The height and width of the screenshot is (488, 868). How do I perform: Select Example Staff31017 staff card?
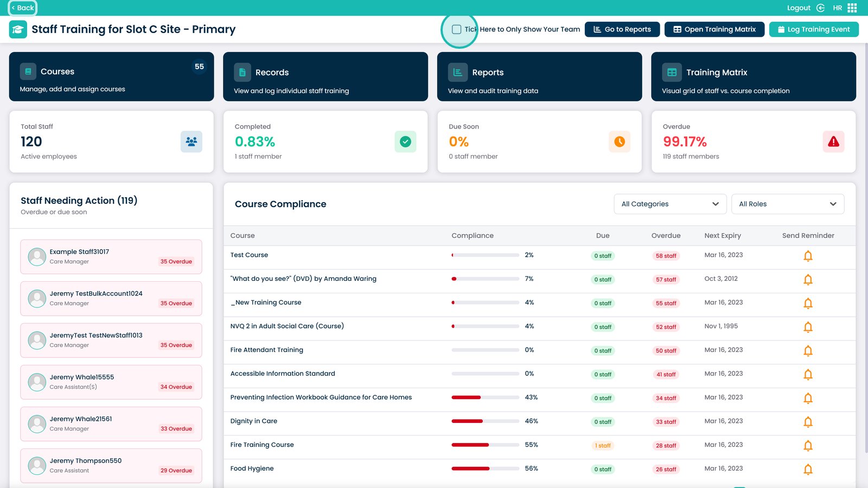pos(111,256)
